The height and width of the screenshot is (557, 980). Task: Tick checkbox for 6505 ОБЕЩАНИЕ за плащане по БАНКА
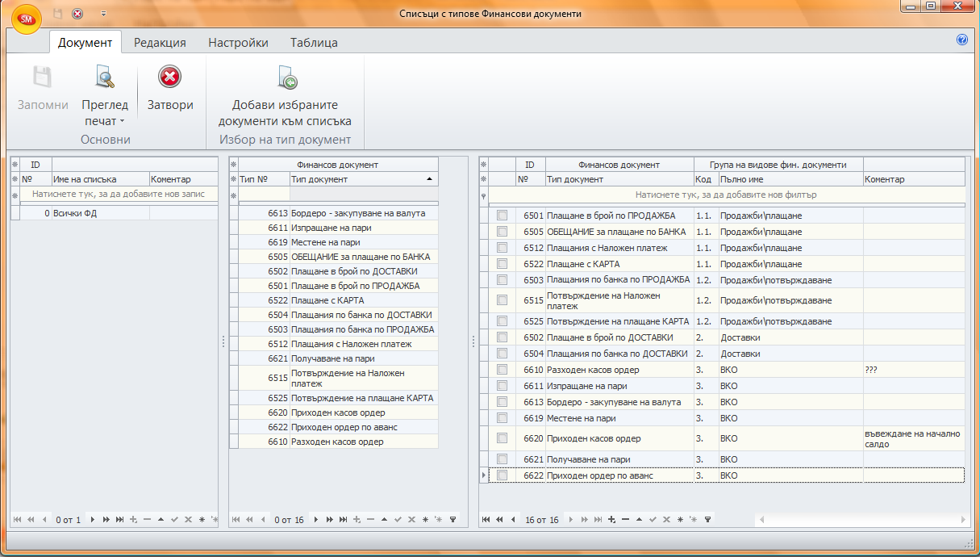point(502,232)
